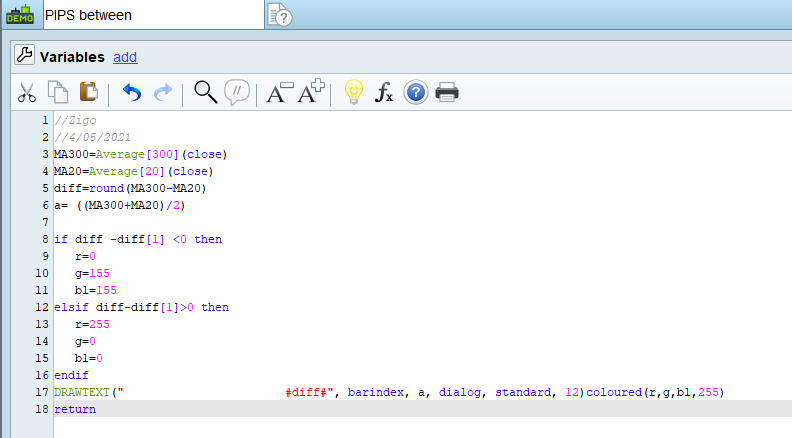Click the //Zigo comment on line 1

coord(75,120)
